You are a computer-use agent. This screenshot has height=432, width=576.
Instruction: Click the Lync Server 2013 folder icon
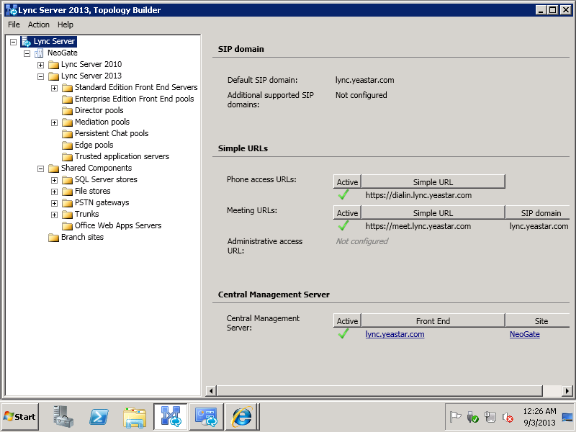[54, 76]
